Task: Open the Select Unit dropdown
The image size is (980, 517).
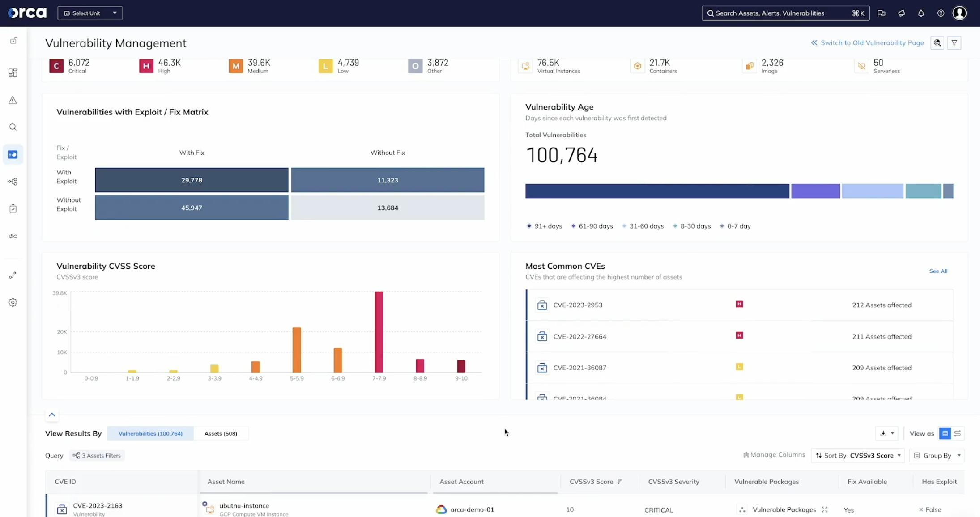Action: pos(90,13)
